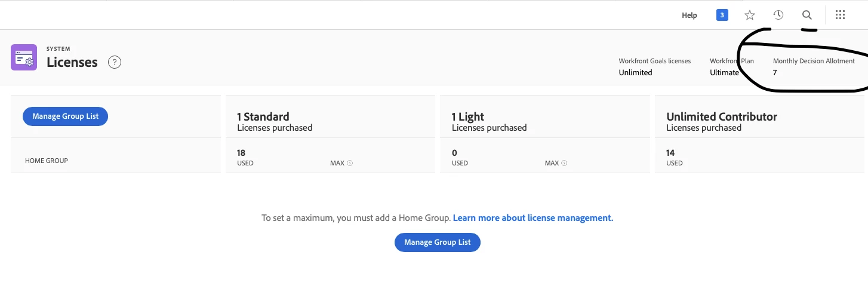The width and height of the screenshot is (868, 292).
Task: Click the HOME GROUP column header
Action: pos(46,161)
